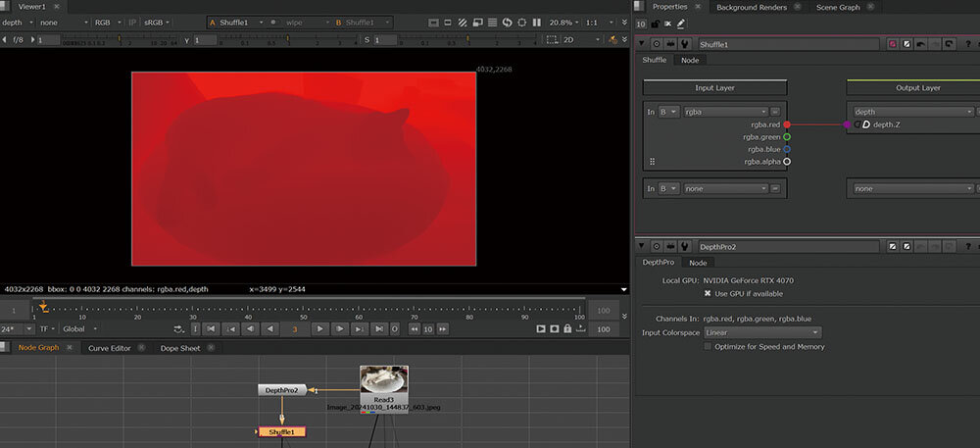
Task: Click the viewer refresh icon
Action: tap(507, 22)
